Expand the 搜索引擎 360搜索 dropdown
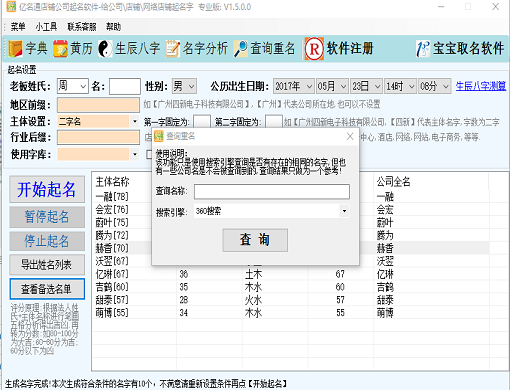The width and height of the screenshot is (510, 390). coord(344,211)
